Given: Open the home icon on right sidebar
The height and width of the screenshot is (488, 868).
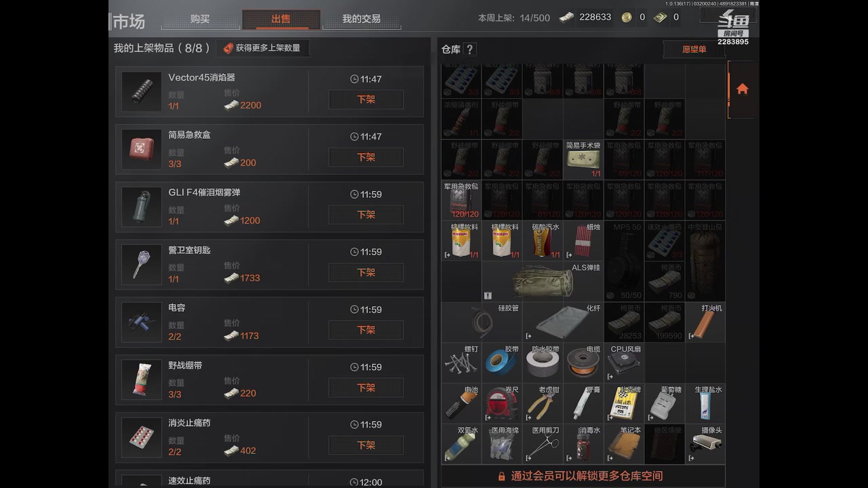Looking at the screenshot, I should pos(743,89).
